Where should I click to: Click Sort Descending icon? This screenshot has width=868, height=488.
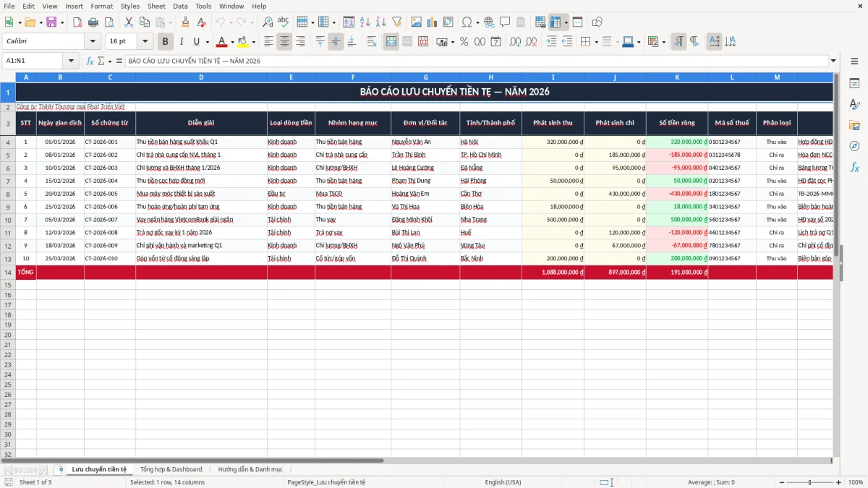pos(381,22)
